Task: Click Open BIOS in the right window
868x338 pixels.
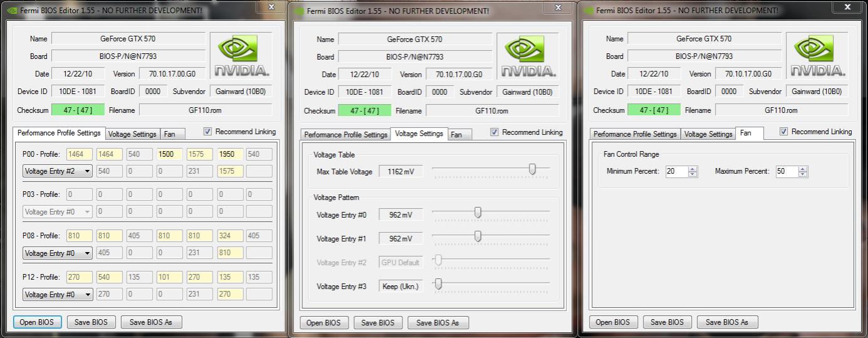Action: (613, 322)
